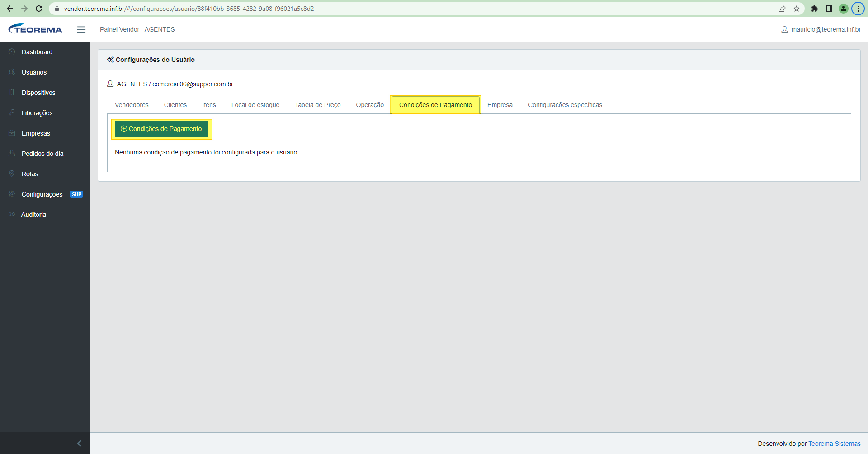The width and height of the screenshot is (868, 454).
Task: Reload the page with the refresh icon
Action: pyautogui.click(x=39, y=9)
